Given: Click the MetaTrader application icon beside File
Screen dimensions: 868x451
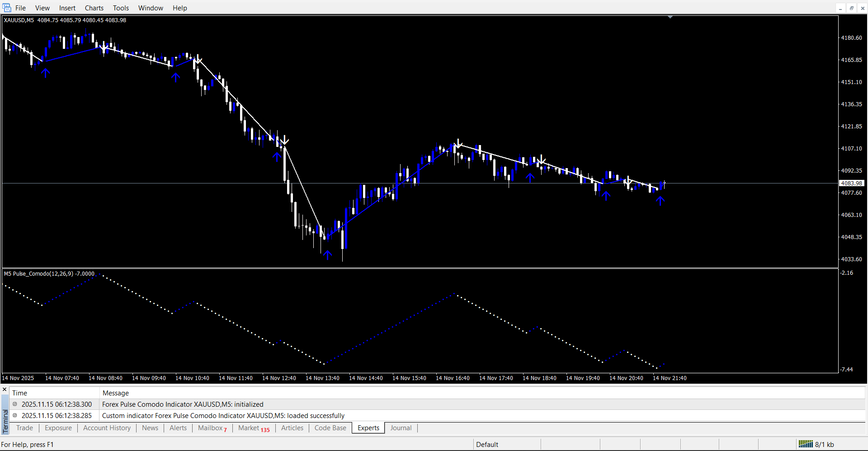Looking at the screenshot, I should [x=6, y=8].
